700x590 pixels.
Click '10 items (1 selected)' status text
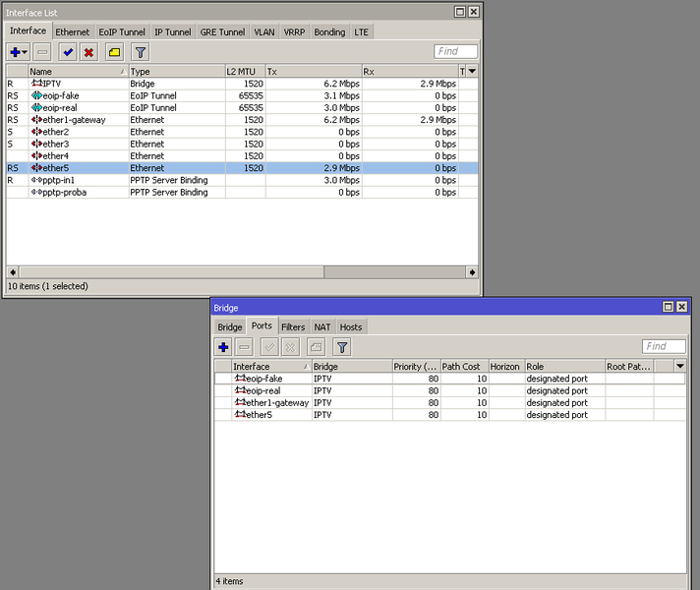coord(48,286)
